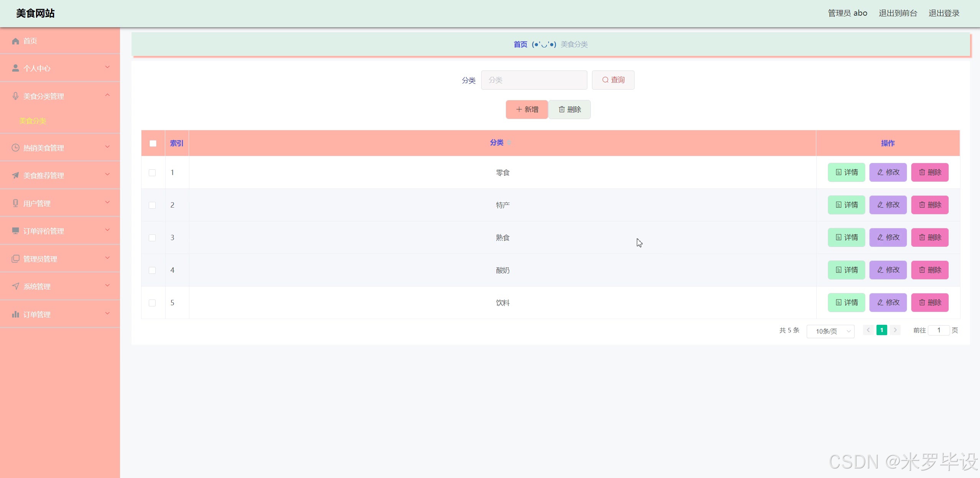Click the paper plane icon for 美食推荐管理
This screenshot has width=980, height=478.
click(15, 175)
